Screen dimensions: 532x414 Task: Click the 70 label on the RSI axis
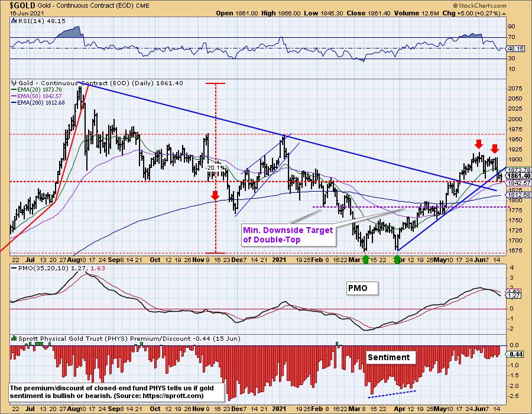(512, 37)
